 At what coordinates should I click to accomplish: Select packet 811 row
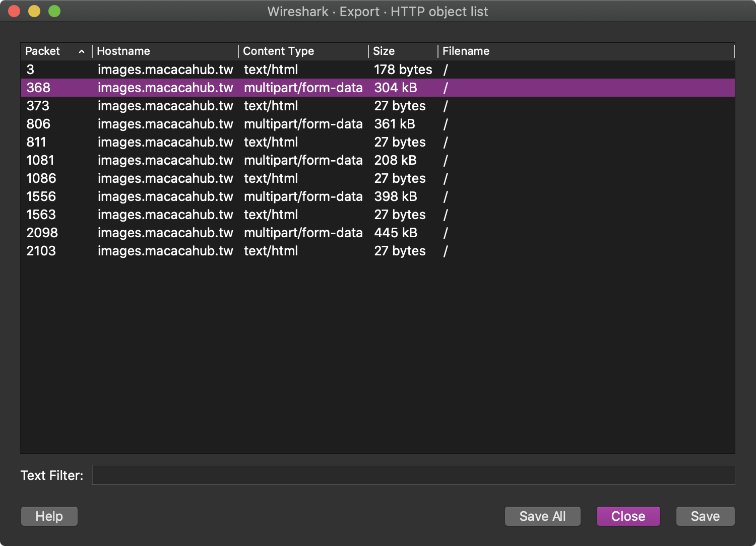point(377,142)
